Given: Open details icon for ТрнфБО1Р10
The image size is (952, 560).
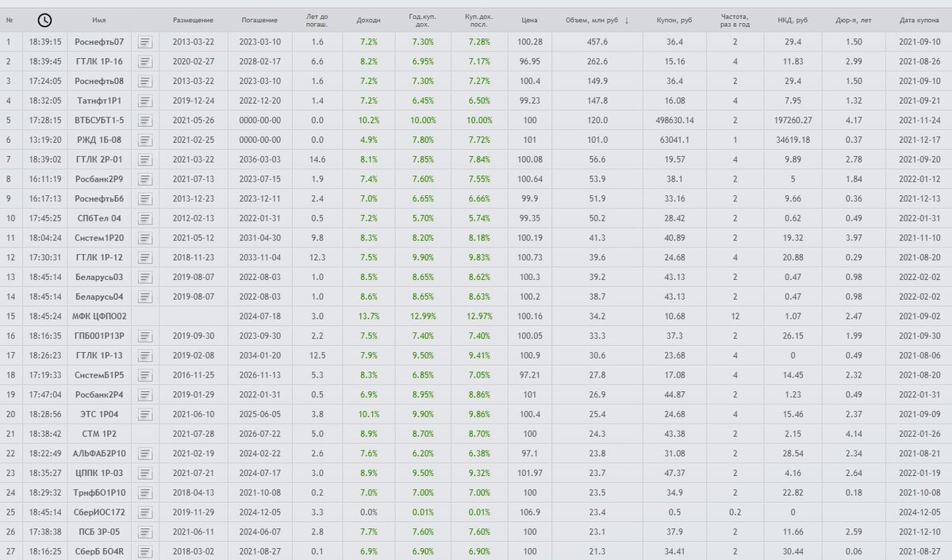Looking at the screenshot, I should click(x=145, y=493).
